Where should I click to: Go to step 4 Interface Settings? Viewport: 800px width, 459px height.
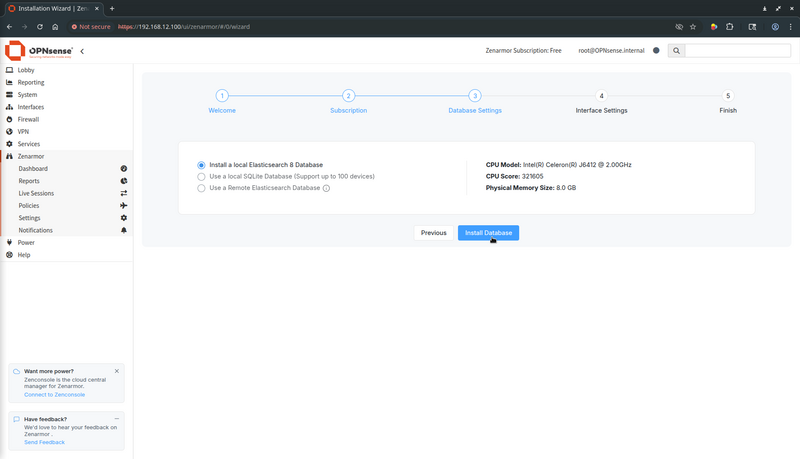coord(602,95)
